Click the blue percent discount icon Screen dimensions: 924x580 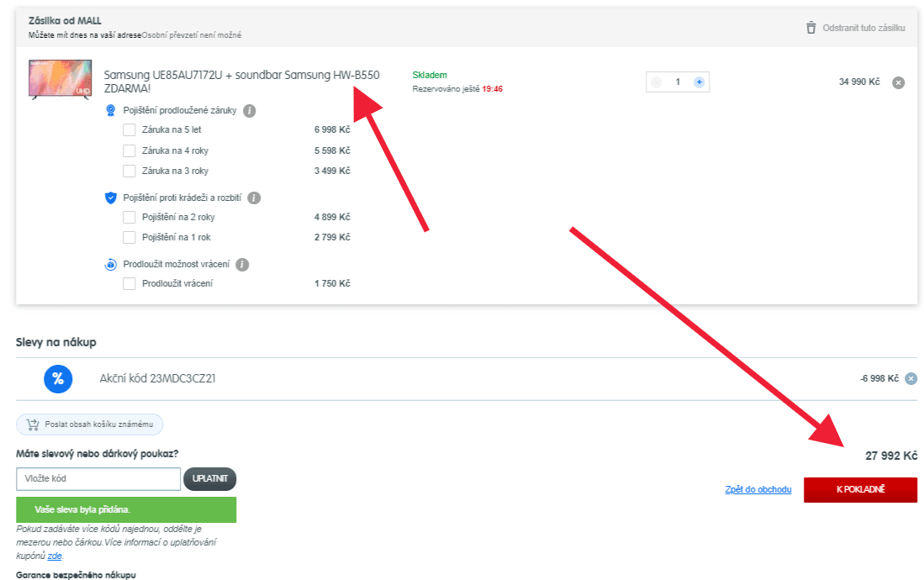click(x=58, y=378)
